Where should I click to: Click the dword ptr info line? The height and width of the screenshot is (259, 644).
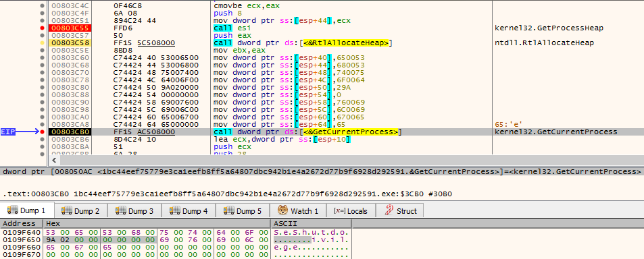[x=322, y=171]
